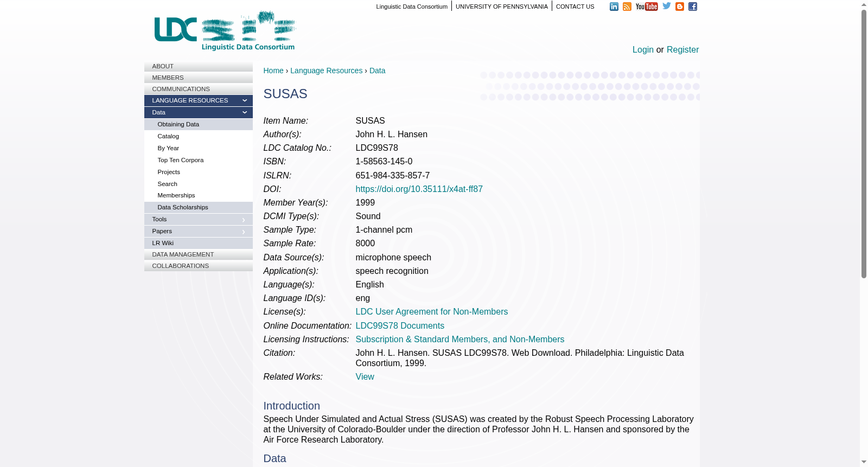Open the Blogger icon link
This screenshot has width=868, height=467.
pyautogui.click(x=680, y=7)
